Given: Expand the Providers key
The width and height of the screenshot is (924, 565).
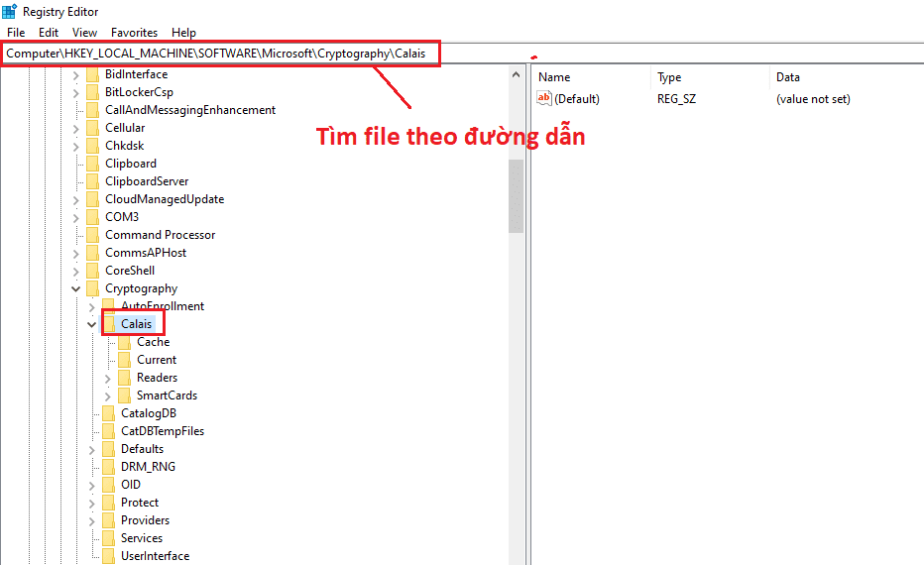Looking at the screenshot, I should pos(91,521).
